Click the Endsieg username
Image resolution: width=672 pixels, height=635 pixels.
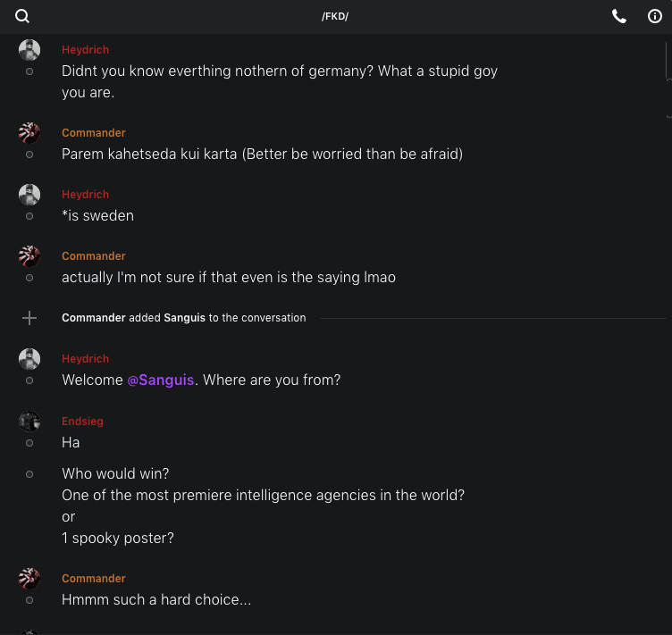pyautogui.click(x=82, y=422)
